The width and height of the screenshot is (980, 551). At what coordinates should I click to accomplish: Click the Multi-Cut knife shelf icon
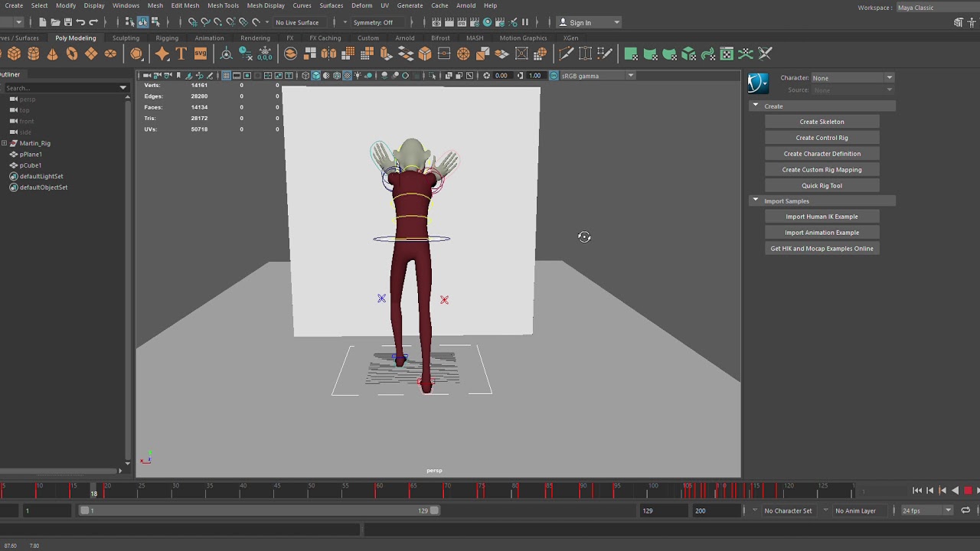(566, 54)
